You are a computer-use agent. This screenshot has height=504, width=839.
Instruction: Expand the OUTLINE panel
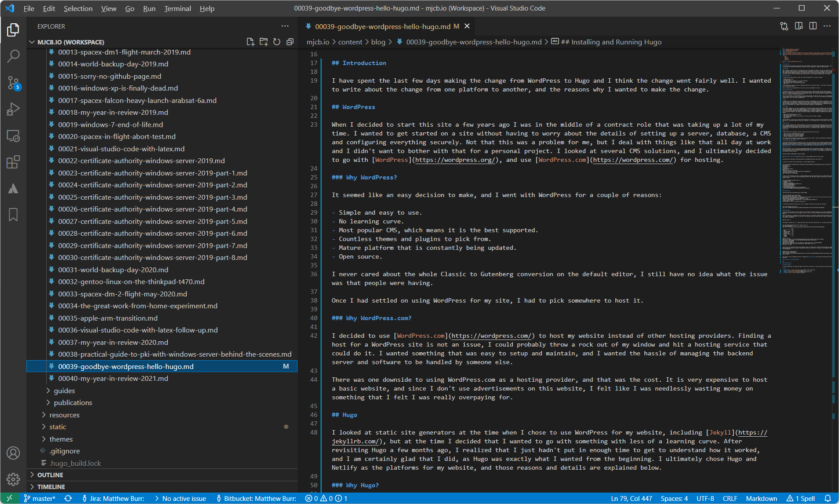point(163,475)
